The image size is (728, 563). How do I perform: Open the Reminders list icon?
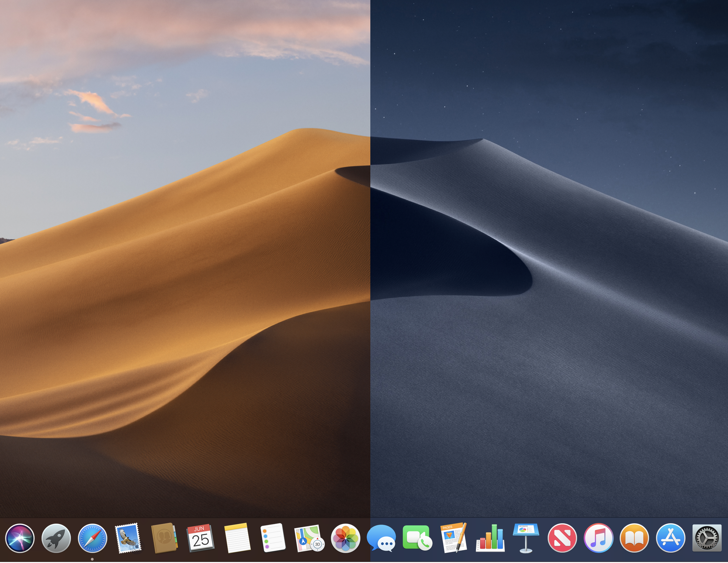tap(273, 538)
